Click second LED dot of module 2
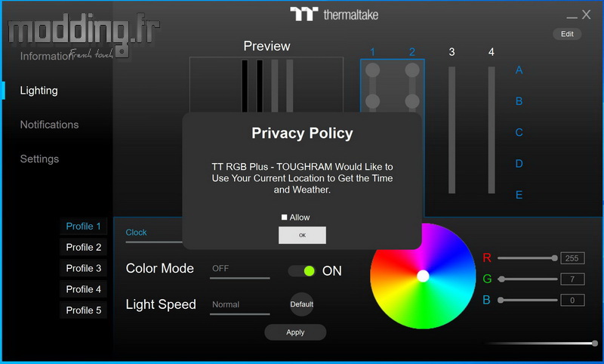The image size is (604, 364). click(x=412, y=101)
